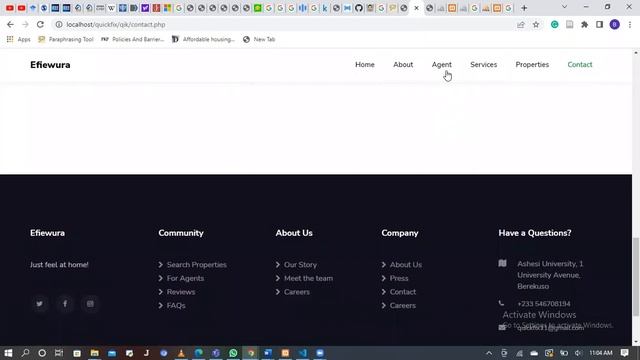The height and width of the screenshot is (360, 640).
Task: Open Windows taskbar search
Action: (x=25, y=353)
